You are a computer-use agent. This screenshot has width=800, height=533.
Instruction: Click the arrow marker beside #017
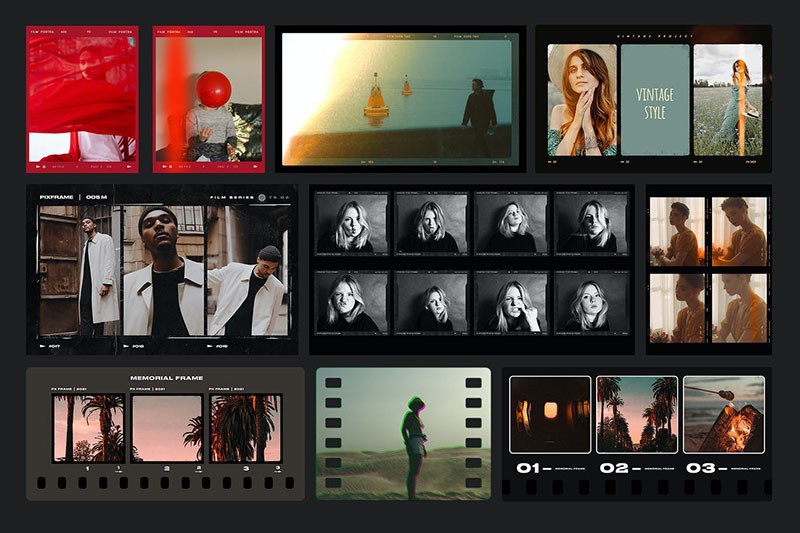(43, 346)
